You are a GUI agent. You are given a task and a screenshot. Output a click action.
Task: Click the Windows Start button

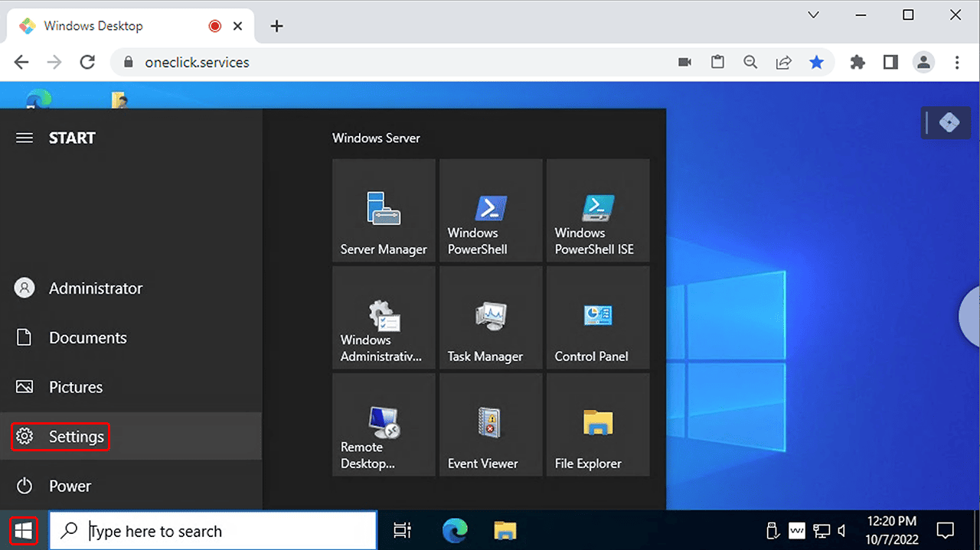pos(24,531)
